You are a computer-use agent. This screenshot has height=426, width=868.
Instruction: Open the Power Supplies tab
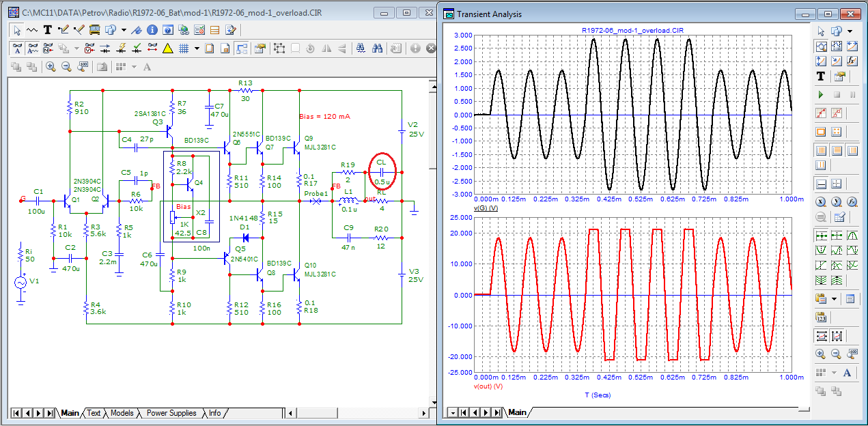coord(171,413)
